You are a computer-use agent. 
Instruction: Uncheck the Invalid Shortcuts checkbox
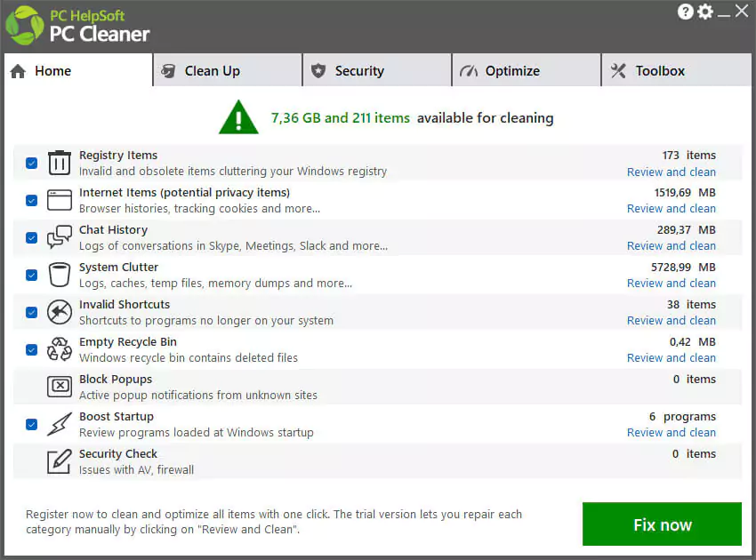[x=31, y=312]
